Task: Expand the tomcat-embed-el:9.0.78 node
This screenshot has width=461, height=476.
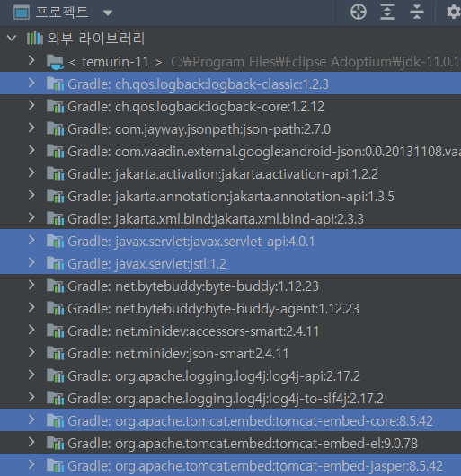Action: coord(31,443)
